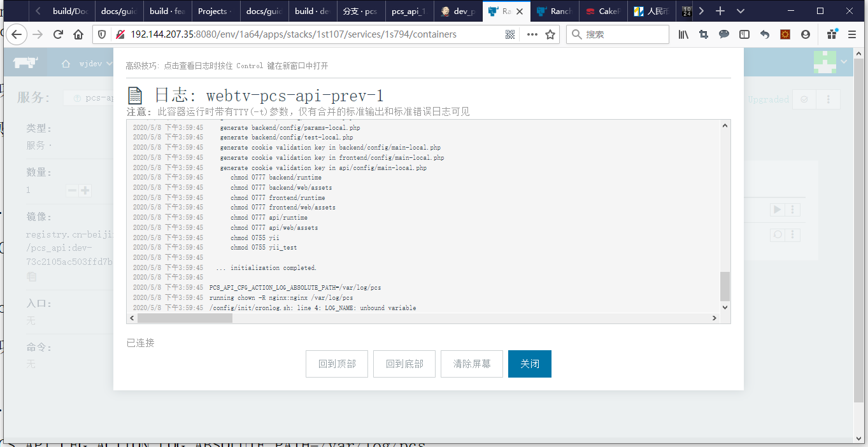Click the log line 'chmod 0755 yii_test'
The image size is (868, 447).
pos(264,248)
